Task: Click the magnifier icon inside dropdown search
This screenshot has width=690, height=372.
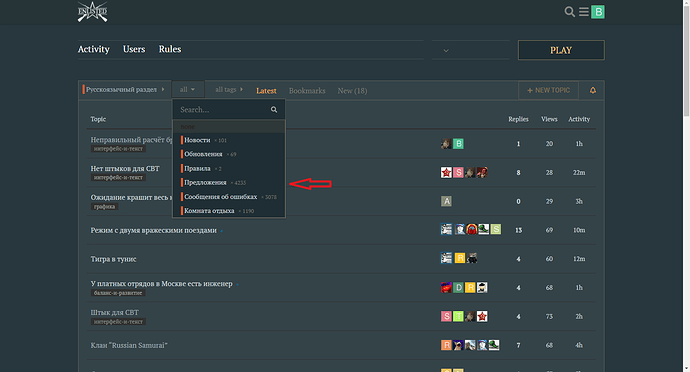Action: pos(274,110)
